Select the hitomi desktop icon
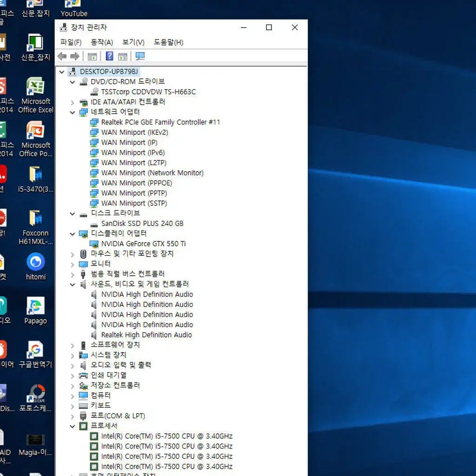This screenshot has height=476, width=476. click(x=35, y=266)
